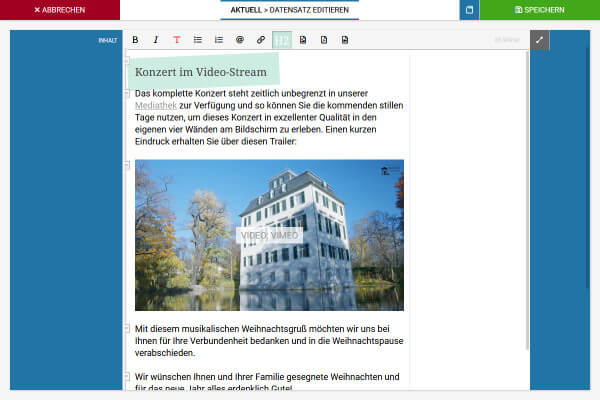Open the Mediathek link in paragraph
This screenshot has height=400, width=600.
point(156,105)
